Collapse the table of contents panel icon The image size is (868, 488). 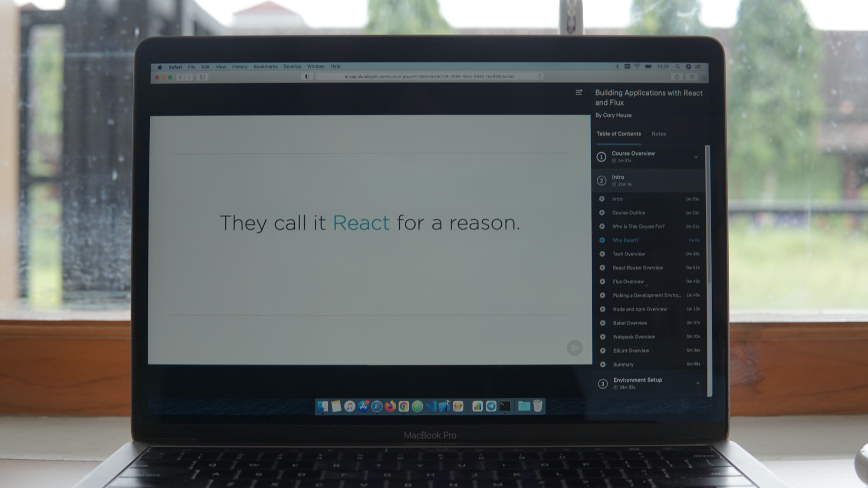(579, 92)
